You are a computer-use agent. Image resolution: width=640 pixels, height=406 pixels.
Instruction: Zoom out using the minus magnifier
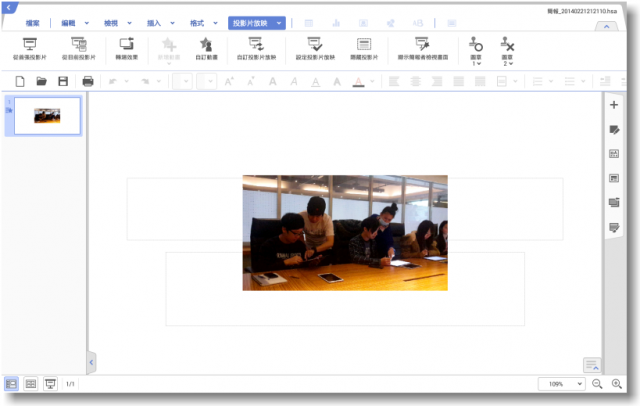(x=597, y=384)
